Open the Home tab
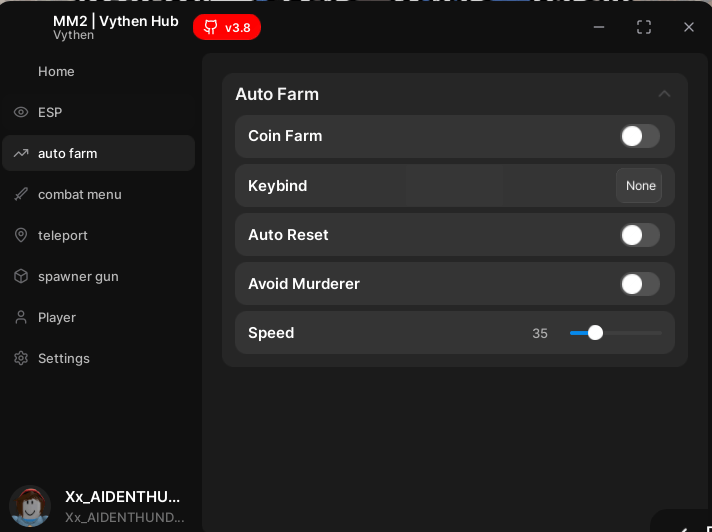The image size is (712, 532). [x=56, y=71]
